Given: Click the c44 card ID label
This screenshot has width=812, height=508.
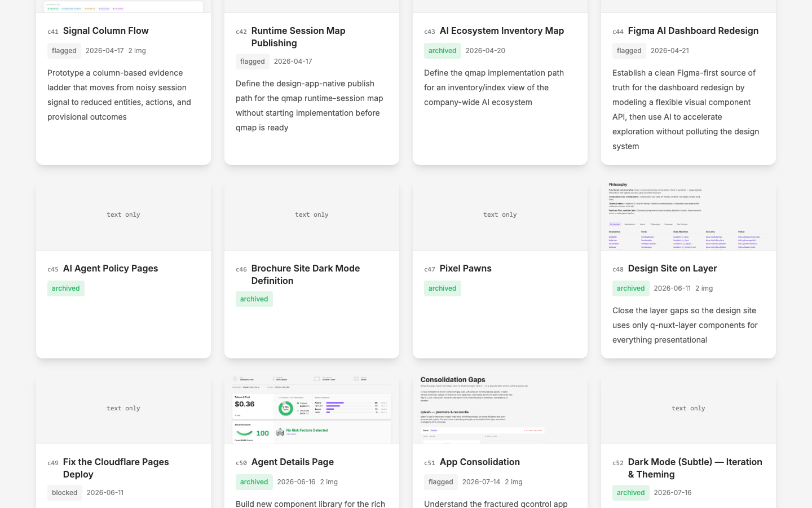Looking at the screenshot, I should [x=618, y=32].
